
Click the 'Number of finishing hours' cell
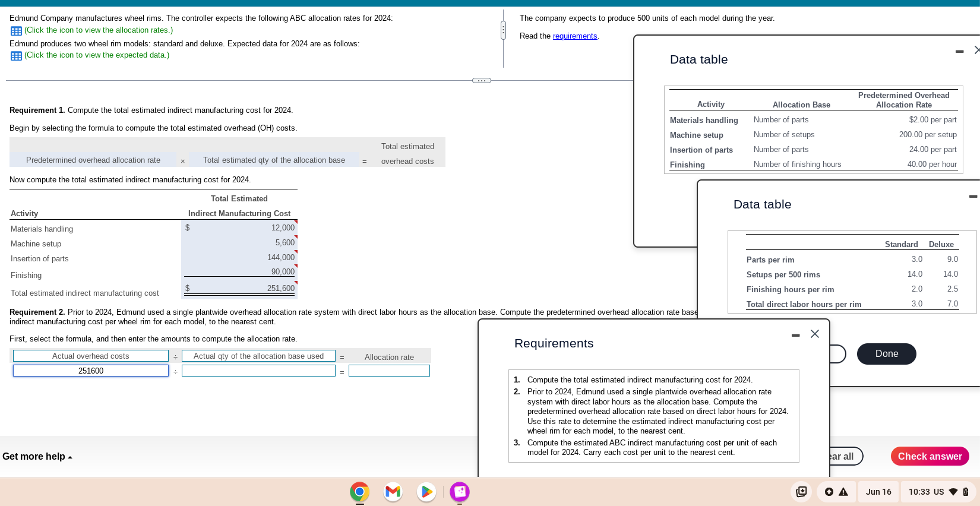(797, 165)
